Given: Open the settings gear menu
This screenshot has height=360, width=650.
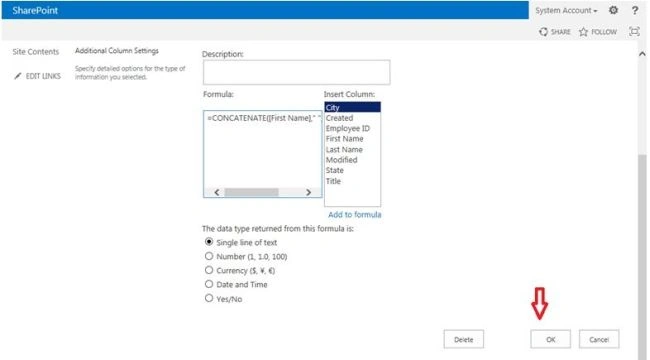Looking at the screenshot, I should [x=613, y=10].
